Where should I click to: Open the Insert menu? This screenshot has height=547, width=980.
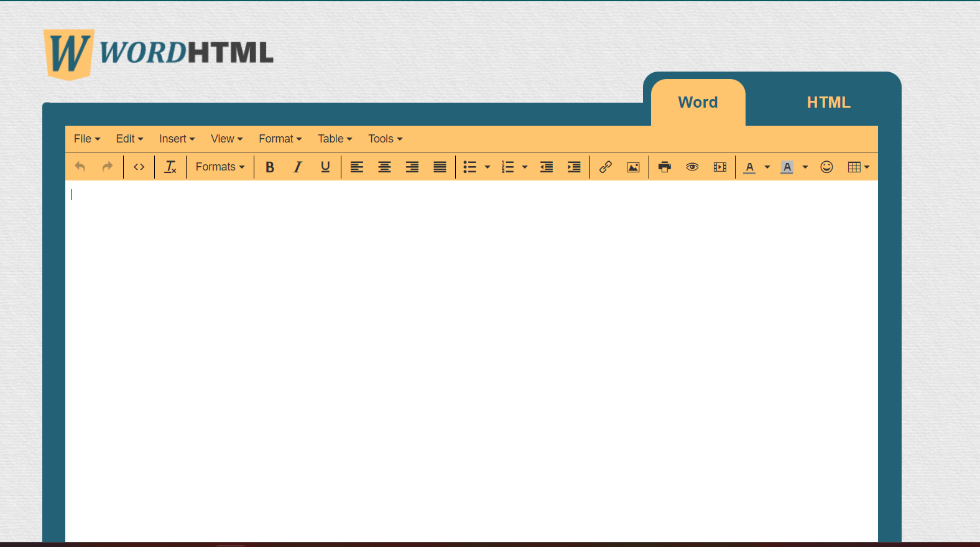(x=177, y=139)
